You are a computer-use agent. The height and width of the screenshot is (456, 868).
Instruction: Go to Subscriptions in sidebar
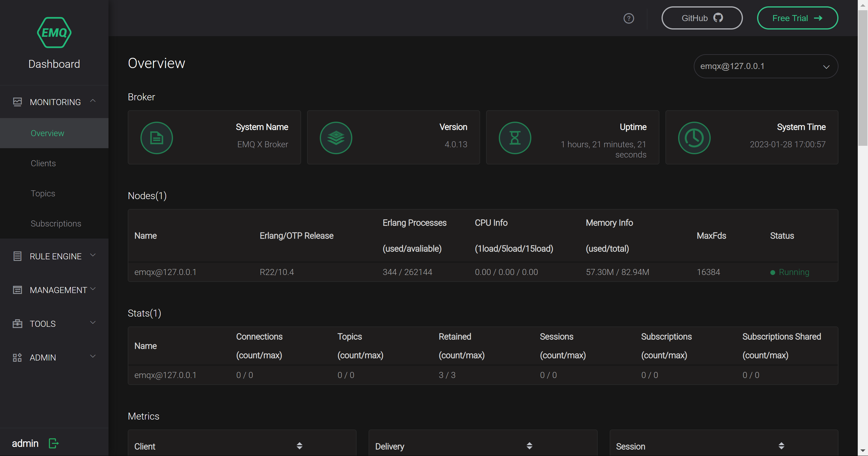[56, 223]
